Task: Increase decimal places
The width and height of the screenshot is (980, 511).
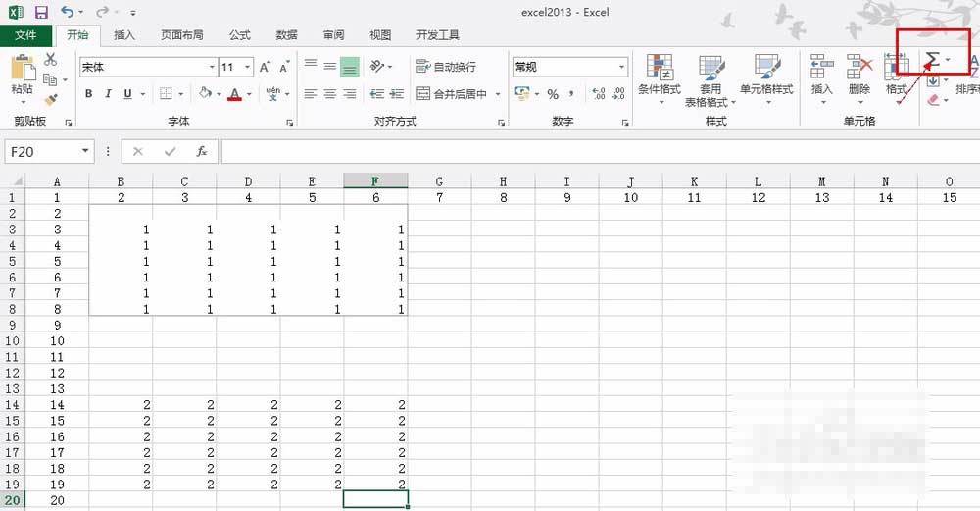Action: click(x=599, y=94)
